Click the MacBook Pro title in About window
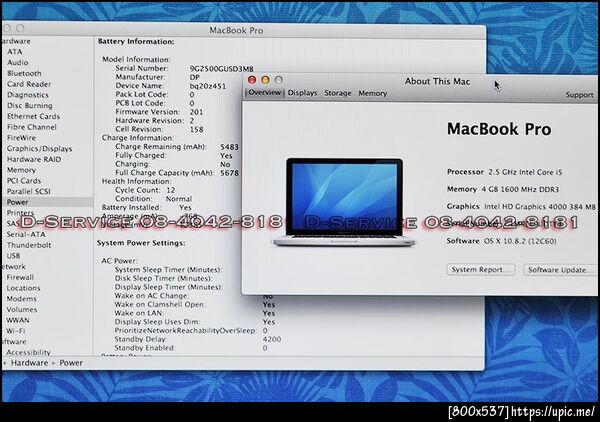Image resolution: width=600 pixels, height=422 pixels. tap(499, 129)
